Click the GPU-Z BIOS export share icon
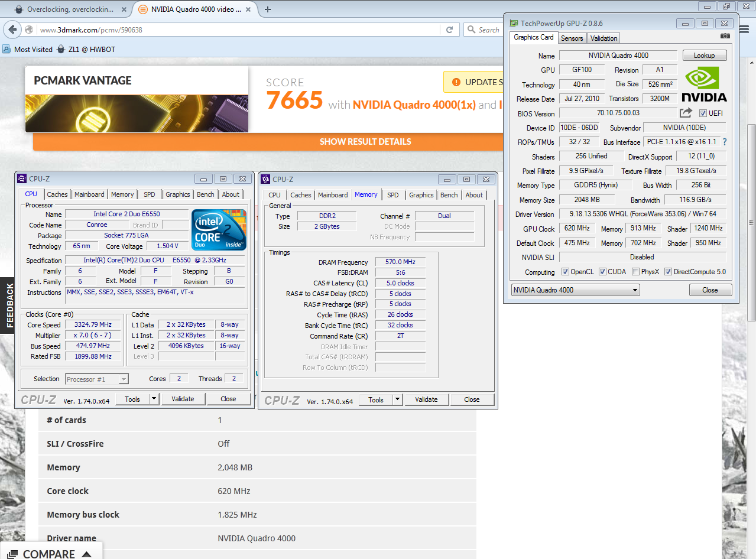756x559 pixels. tap(686, 113)
